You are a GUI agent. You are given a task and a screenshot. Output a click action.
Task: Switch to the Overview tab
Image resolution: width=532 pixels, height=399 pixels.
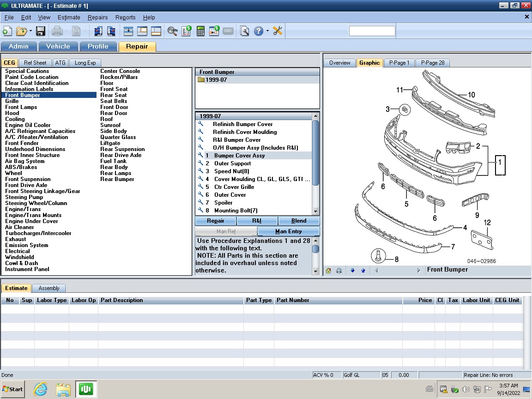point(339,63)
